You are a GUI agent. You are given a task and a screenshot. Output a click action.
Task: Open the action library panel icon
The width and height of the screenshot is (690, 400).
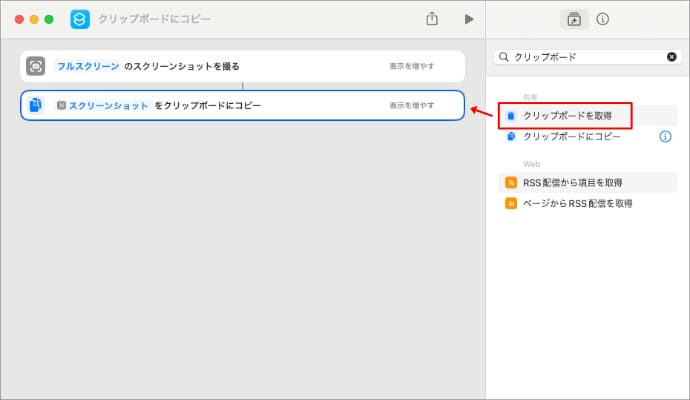[574, 19]
